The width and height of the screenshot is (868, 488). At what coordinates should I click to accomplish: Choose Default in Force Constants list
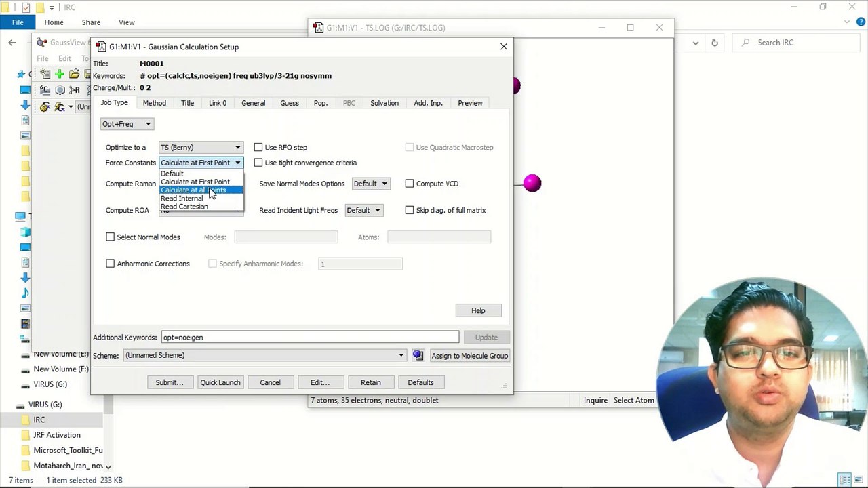coord(201,174)
